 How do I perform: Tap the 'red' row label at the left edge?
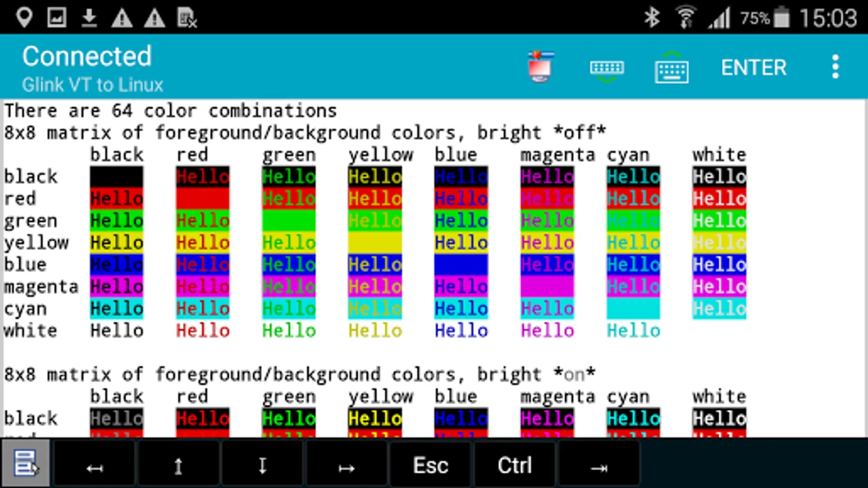20,198
